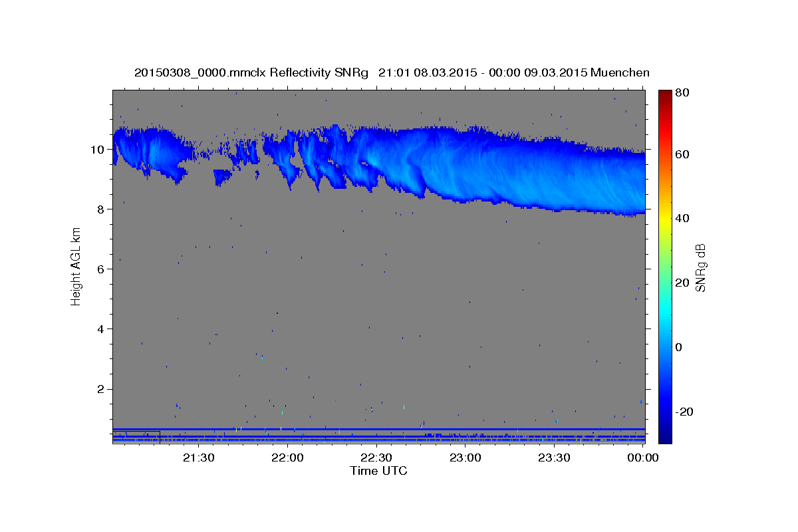This screenshot has width=798, height=532.
Task: Click the height tick label 6
Action: point(102,269)
